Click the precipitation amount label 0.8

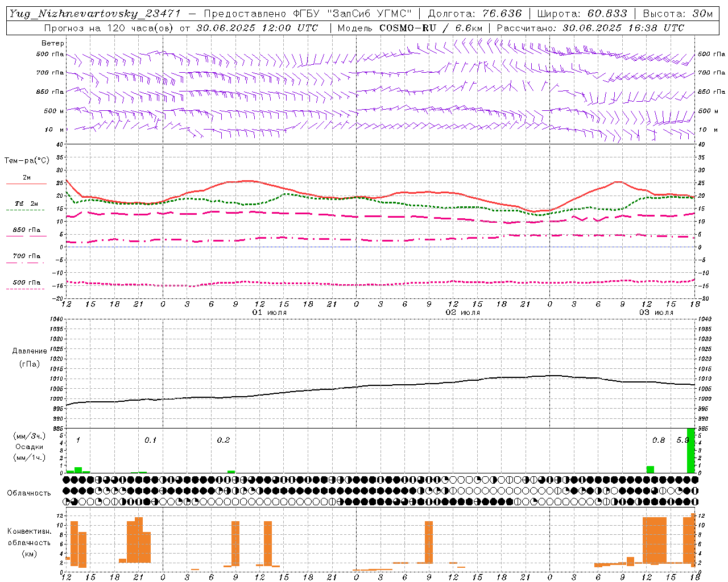point(659,440)
